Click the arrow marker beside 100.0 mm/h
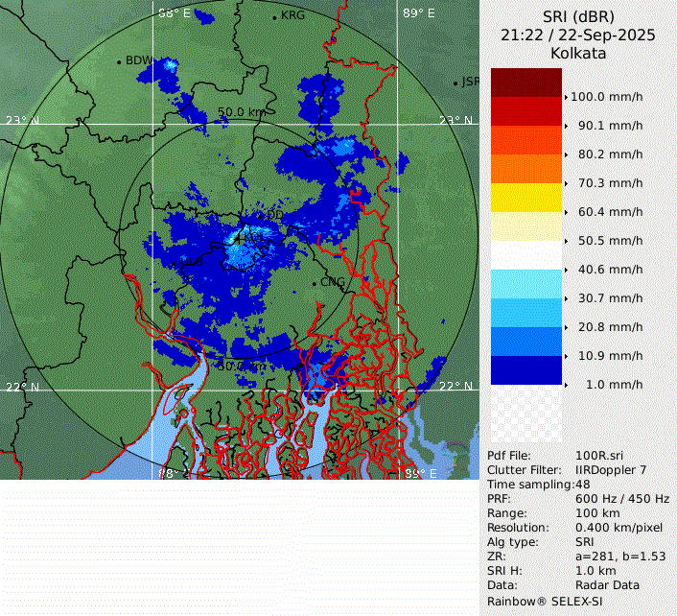The width and height of the screenshot is (677, 616). click(x=567, y=97)
